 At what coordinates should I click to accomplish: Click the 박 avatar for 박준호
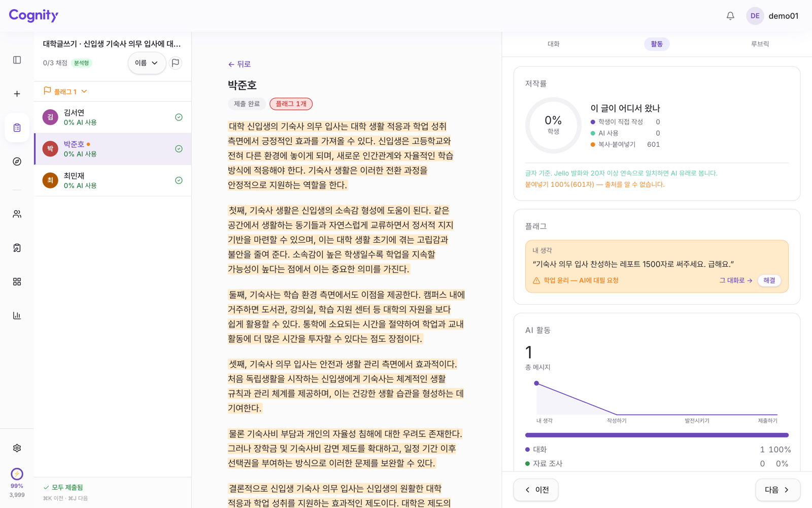[x=50, y=149]
